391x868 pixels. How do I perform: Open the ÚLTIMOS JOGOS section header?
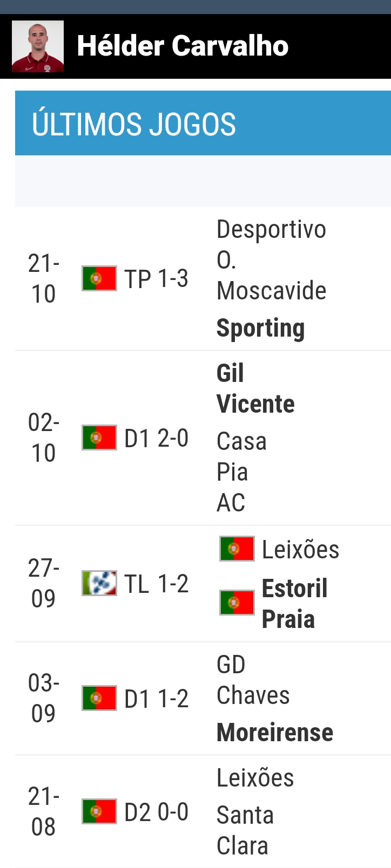(x=203, y=124)
